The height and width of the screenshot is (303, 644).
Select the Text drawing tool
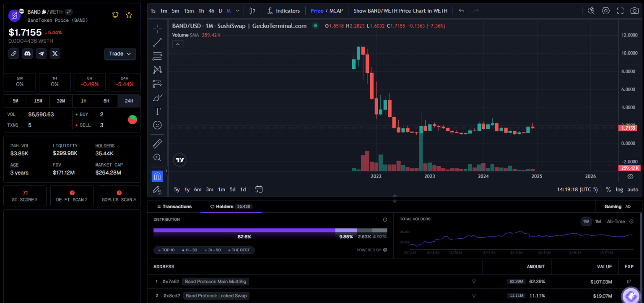pos(157,111)
